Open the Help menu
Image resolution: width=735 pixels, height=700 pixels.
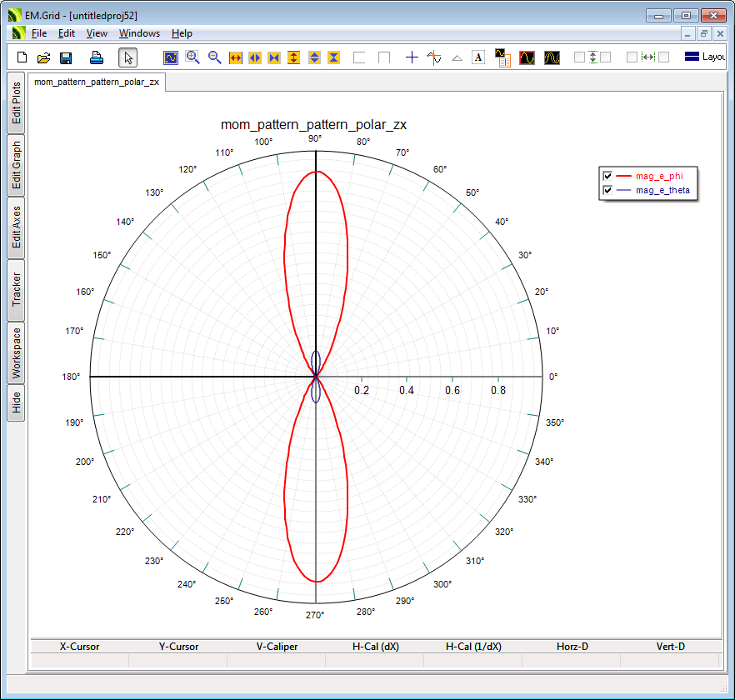click(x=182, y=33)
